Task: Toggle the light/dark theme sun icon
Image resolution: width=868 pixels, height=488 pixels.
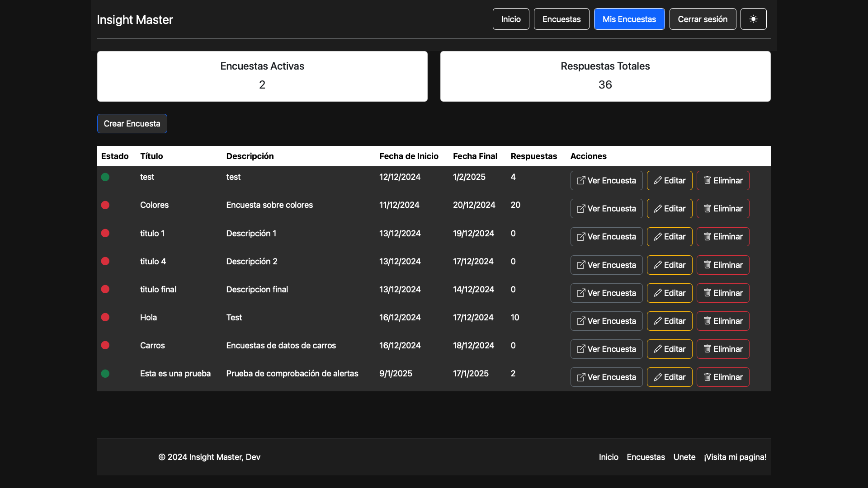Action: point(753,19)
